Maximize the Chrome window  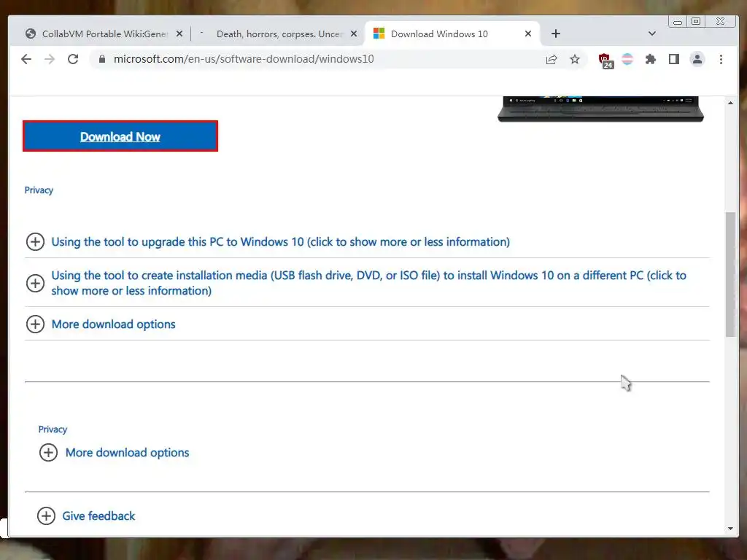pos(696,21)
